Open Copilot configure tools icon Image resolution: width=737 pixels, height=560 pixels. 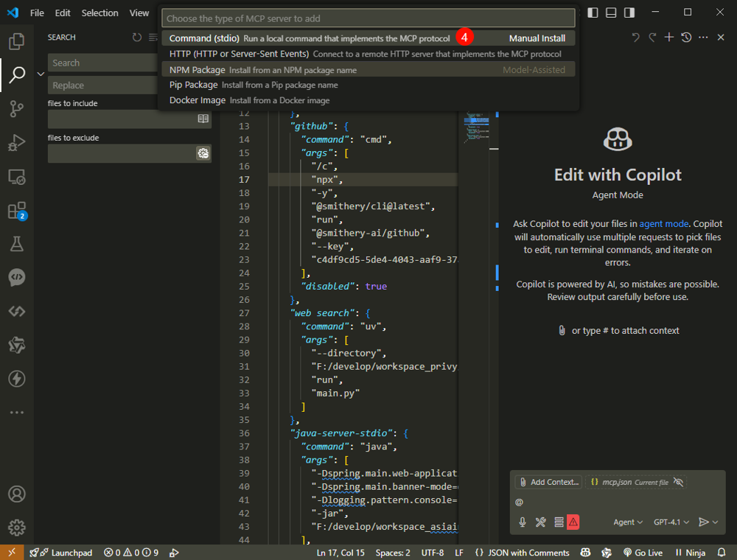pos(540,522)
